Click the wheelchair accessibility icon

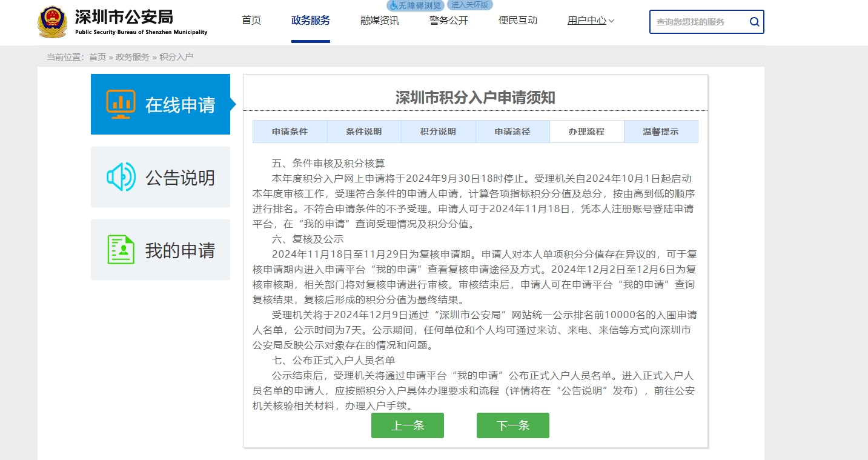click(394, 5)
